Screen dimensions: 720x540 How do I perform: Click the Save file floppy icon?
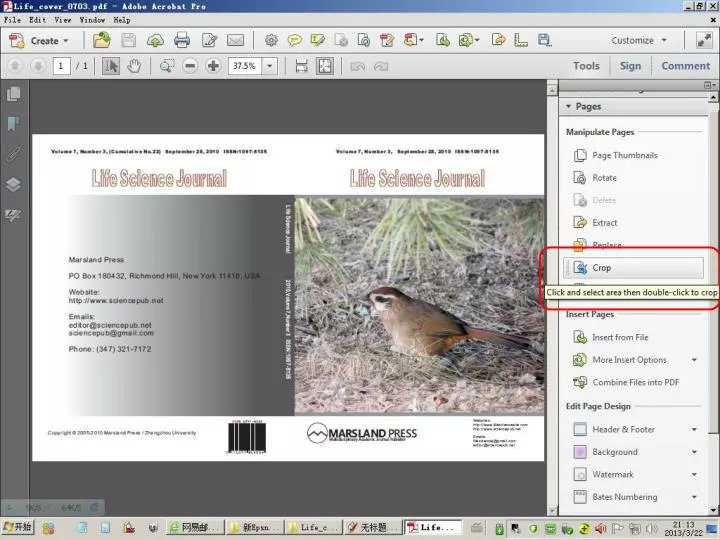click(129, 40)
